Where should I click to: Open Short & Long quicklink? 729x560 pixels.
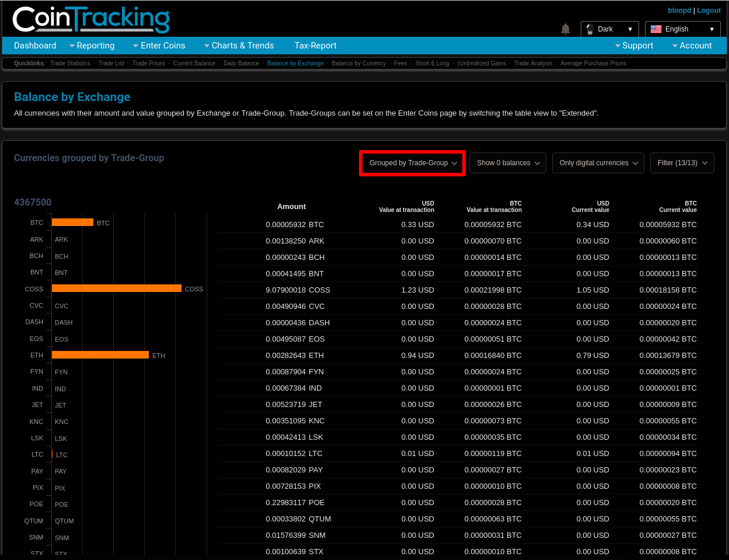(x=432, y=63)
